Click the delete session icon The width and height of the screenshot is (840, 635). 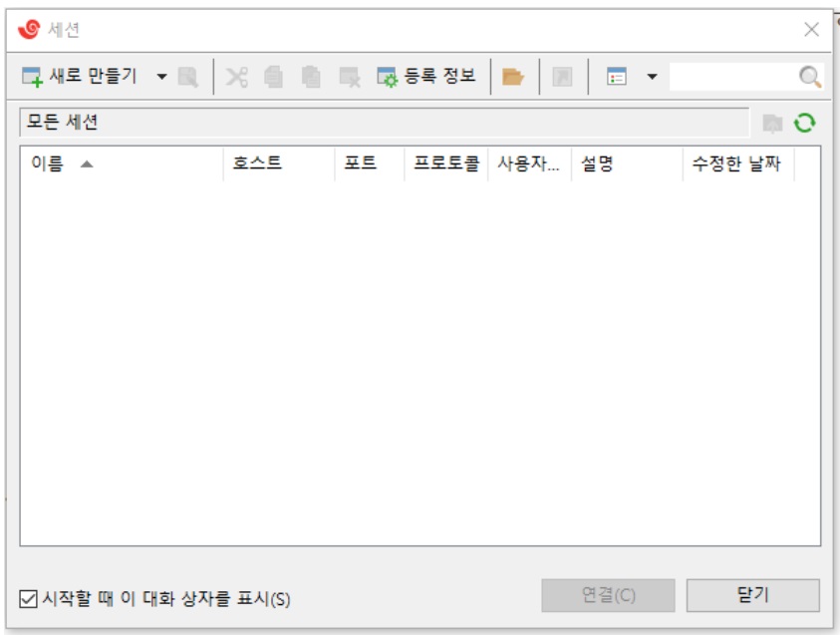coord(350,77)
